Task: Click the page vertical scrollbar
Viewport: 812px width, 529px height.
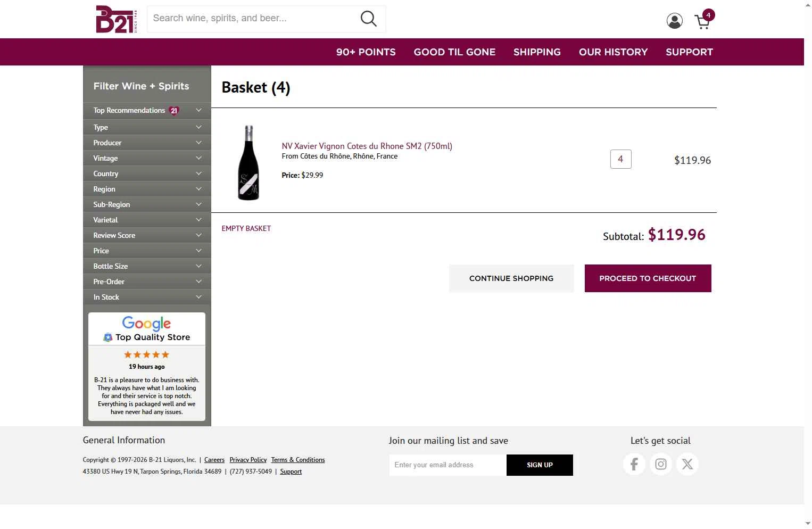Action: point(808,264)
